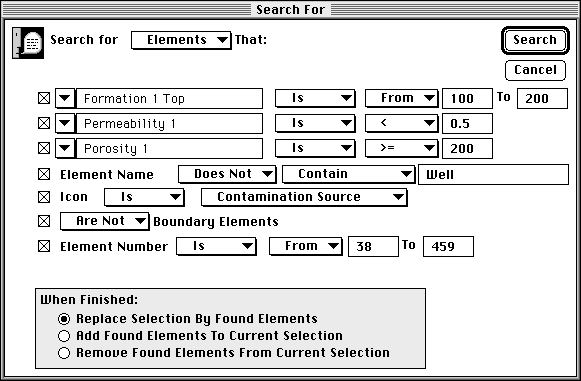
Task: Open parameter arrow beside Porosity 1
Action: [65, 148]
